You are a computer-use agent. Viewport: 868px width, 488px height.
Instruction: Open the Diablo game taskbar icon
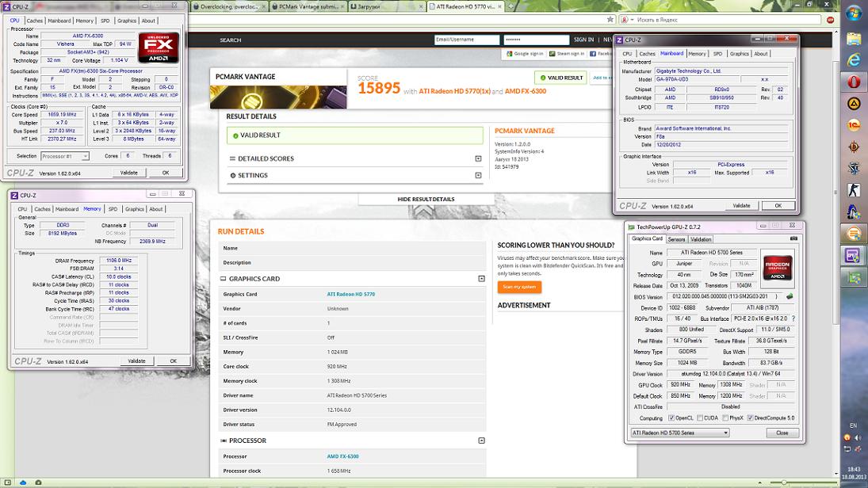coord(853,147)
